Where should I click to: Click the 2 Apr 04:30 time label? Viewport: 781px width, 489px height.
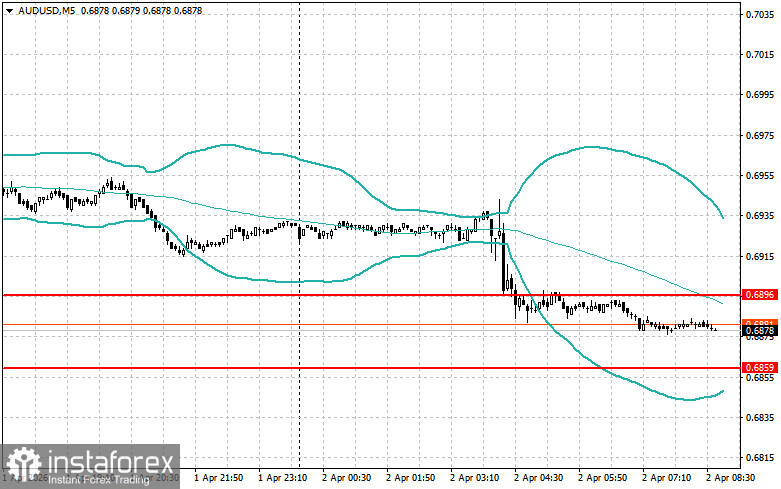[538, 478]
